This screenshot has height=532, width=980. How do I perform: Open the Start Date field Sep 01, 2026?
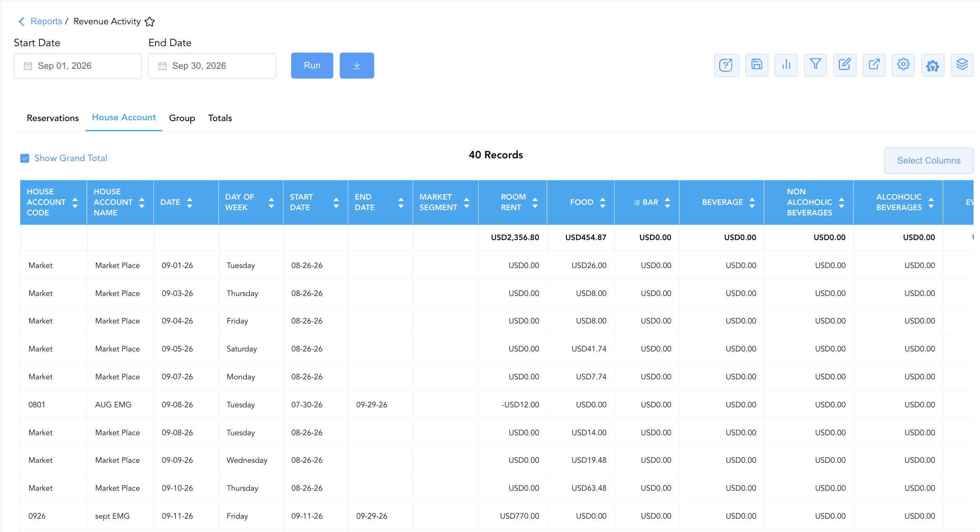click(x=78, y=66)
